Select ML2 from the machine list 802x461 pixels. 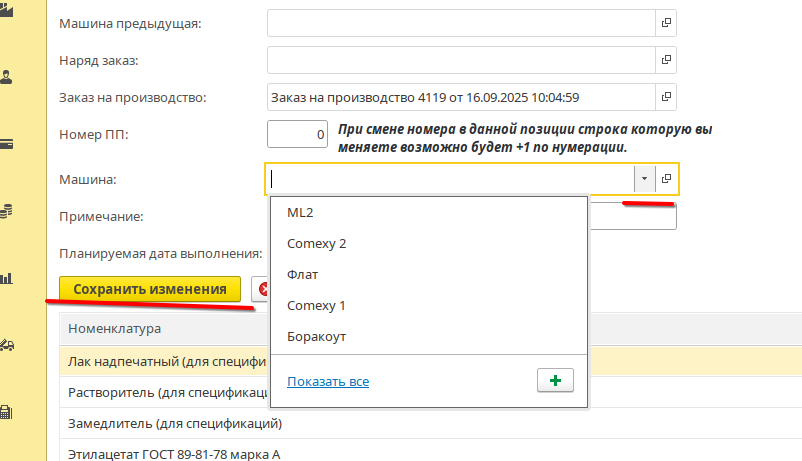point(300,212)
